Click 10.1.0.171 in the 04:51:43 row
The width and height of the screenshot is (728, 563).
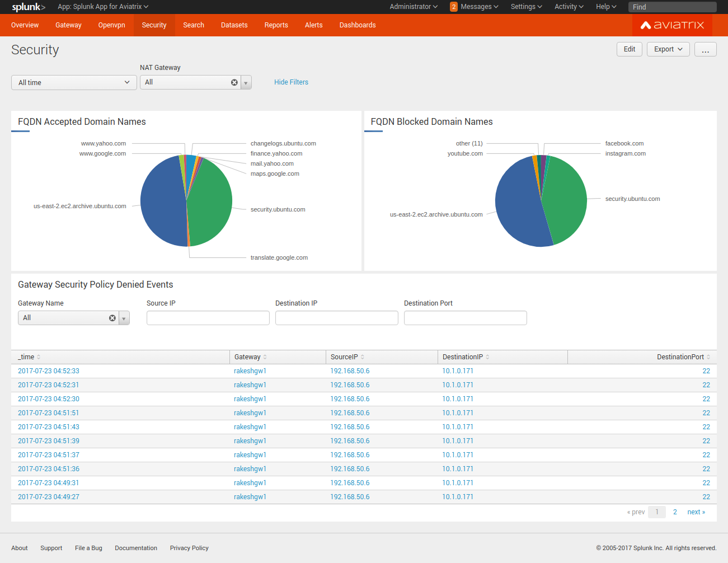tap(458, 427)
